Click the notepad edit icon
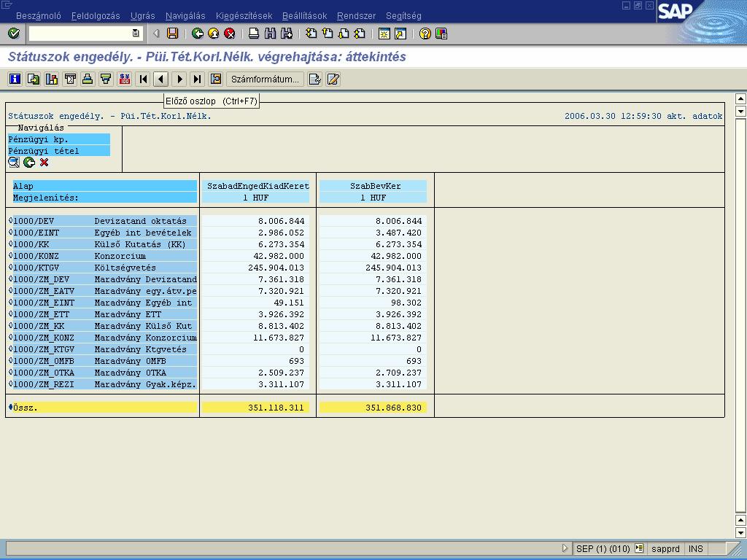 click(x=333, y=79)
